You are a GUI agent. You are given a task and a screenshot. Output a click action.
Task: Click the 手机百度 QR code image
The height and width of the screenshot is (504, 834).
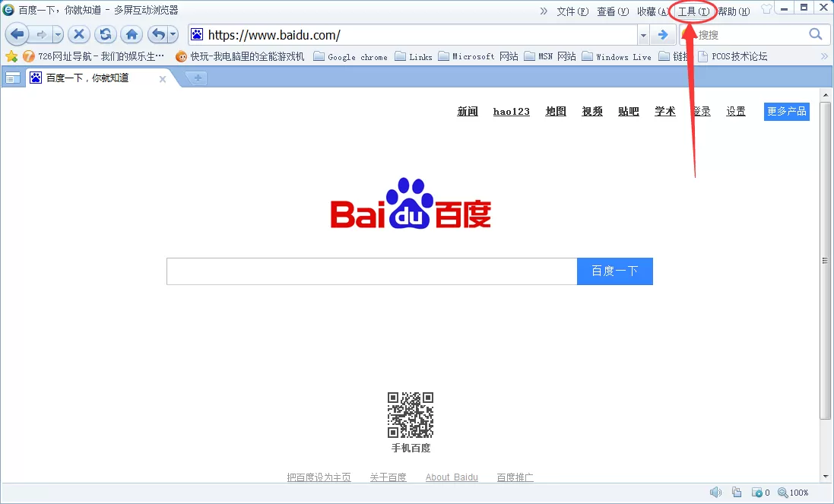click(x=411, y=415)
